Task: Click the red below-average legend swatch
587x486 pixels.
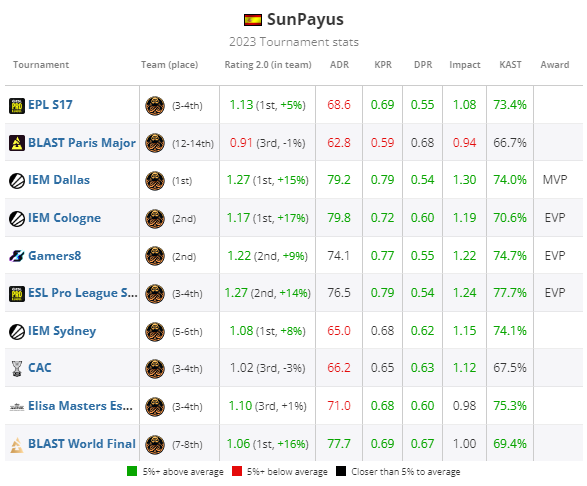Action: pyautogui.click(x=237, y=471)
